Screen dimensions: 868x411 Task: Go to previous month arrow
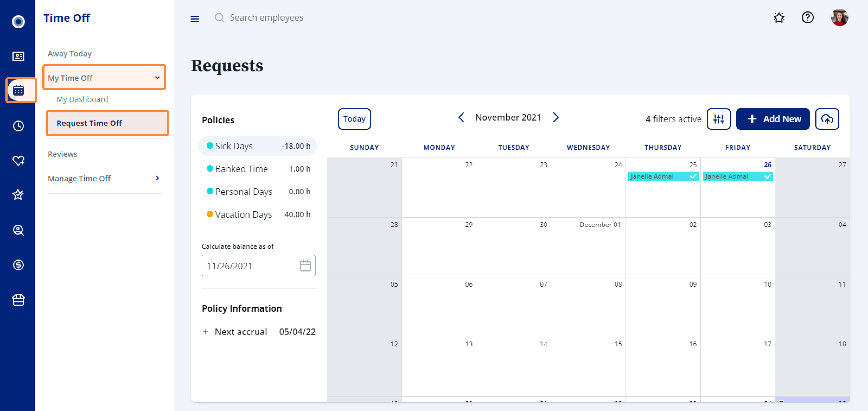coord(461,117)
